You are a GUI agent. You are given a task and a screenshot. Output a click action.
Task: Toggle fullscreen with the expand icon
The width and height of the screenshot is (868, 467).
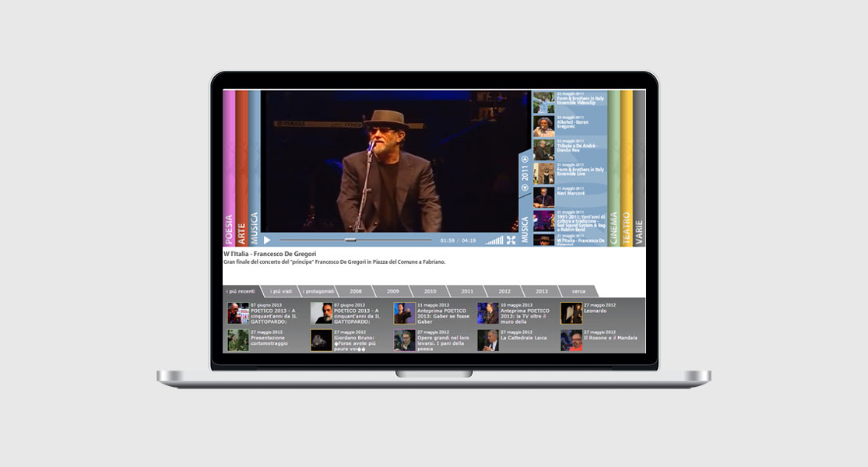[511, 241]
